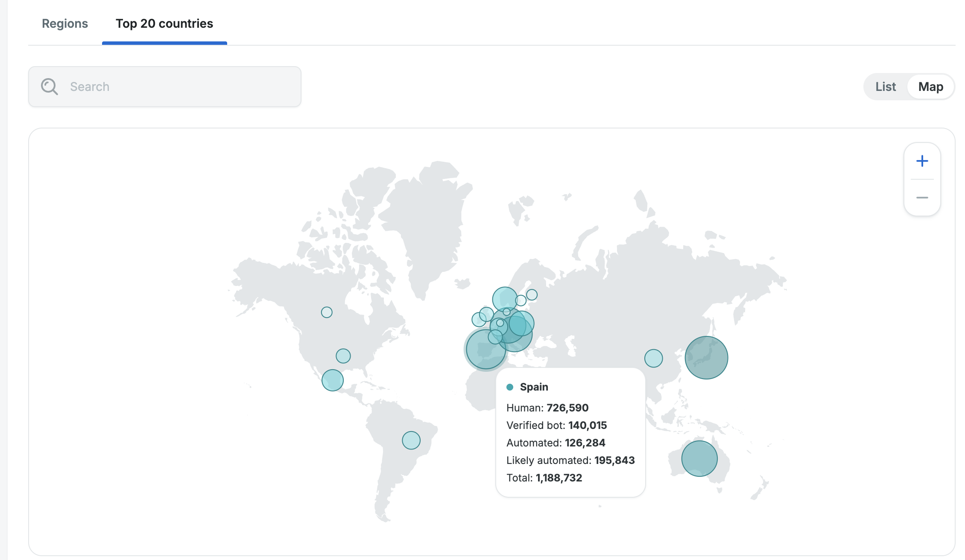Click the bubble over western China
Viewport: 965px width, 560px height.
pos(653,358)
